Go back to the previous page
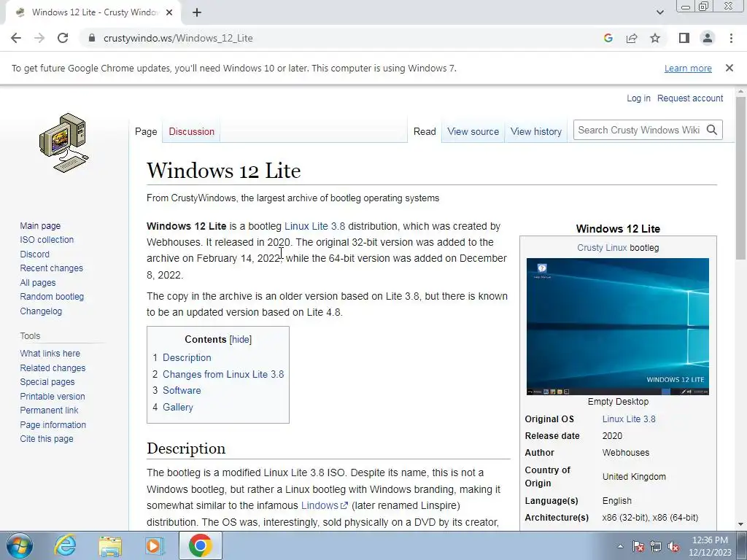This screenshot has height=560, width=747. (x=16, y=38)
